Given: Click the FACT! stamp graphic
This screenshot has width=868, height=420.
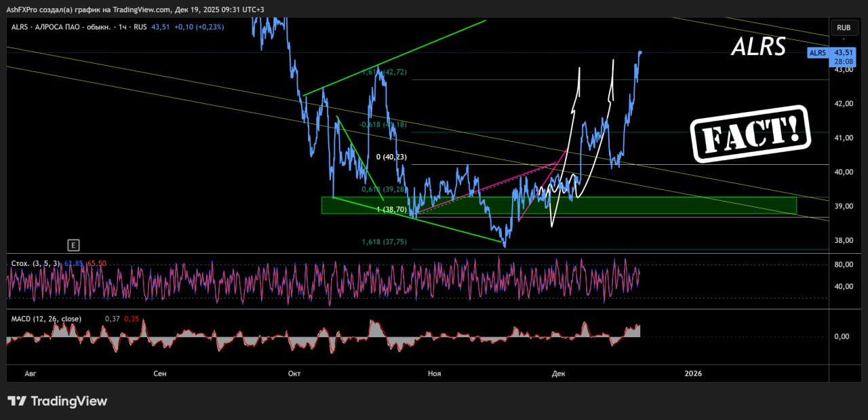Looking at the screenshot, I should click(x=750, y=134).
